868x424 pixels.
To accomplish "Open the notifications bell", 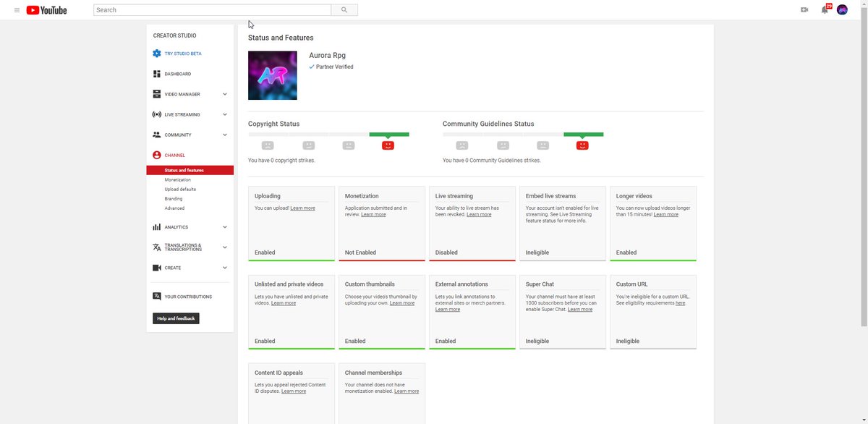I will coord(825,10).
